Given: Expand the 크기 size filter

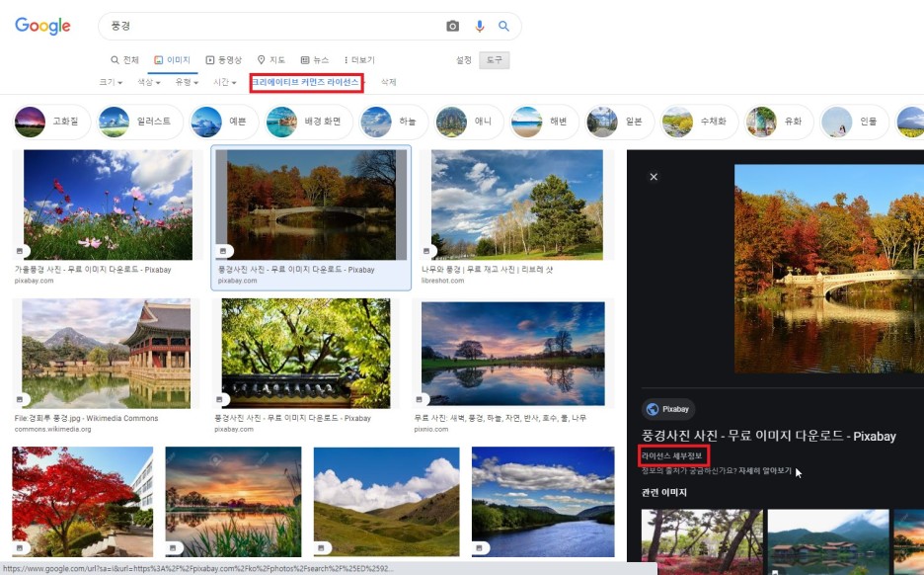Looking at the screenshot, I should (111, 82).
